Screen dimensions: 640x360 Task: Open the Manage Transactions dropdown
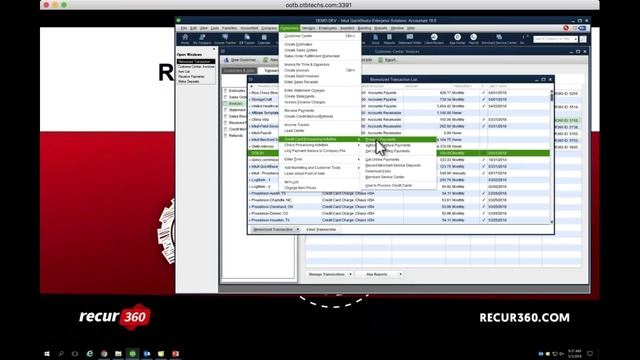(x=330, y=274)
